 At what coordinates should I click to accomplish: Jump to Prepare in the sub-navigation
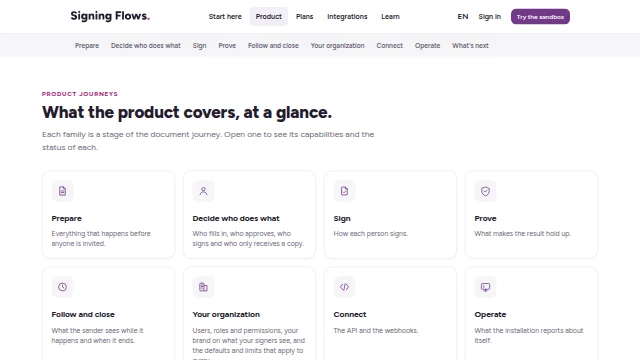(87, 46)
